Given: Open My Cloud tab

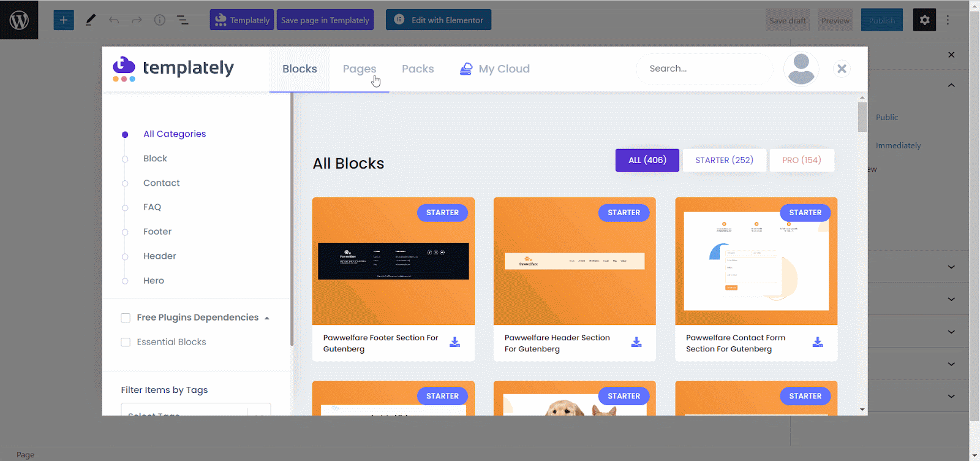Looking at the screenshot, I should click(x=495, y=69).
